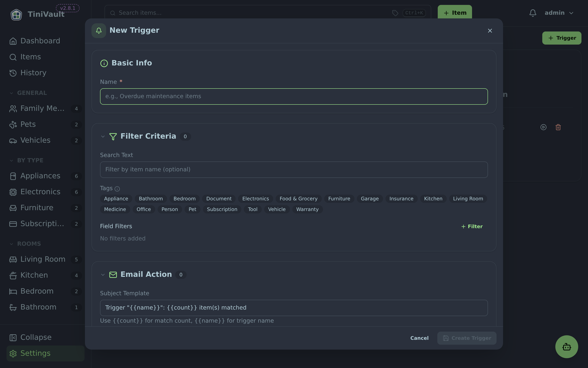588x368 pixels.
Task: Edit the Subject Template field
Action: pyautogui.click(x=294, y=308)
